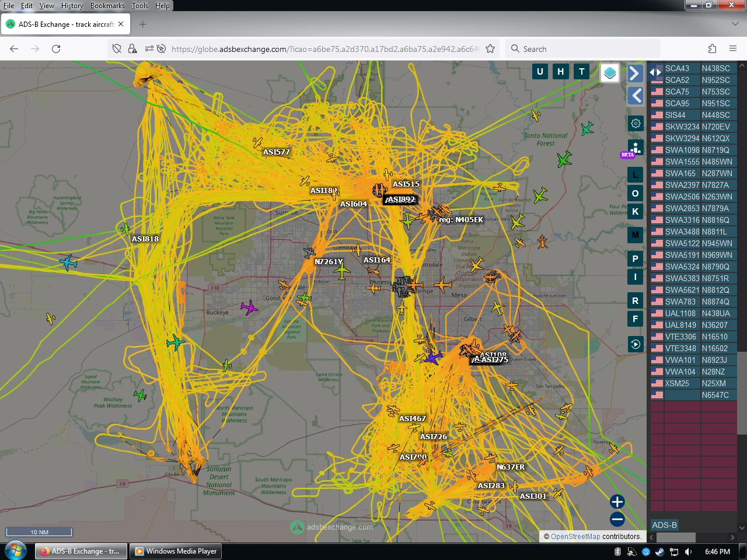747x560 pixels.
Task: Click aircraft label ASI577 on map
Action: 277,152
